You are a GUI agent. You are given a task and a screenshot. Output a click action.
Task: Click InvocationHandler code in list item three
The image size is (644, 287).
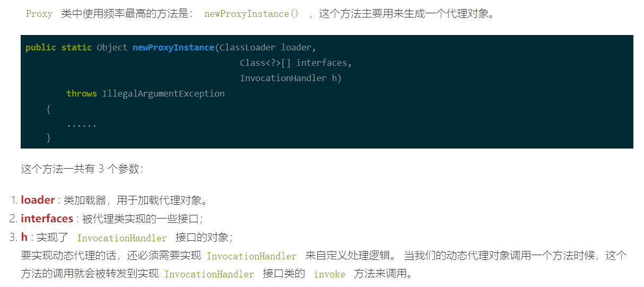[x=122, y=238]
